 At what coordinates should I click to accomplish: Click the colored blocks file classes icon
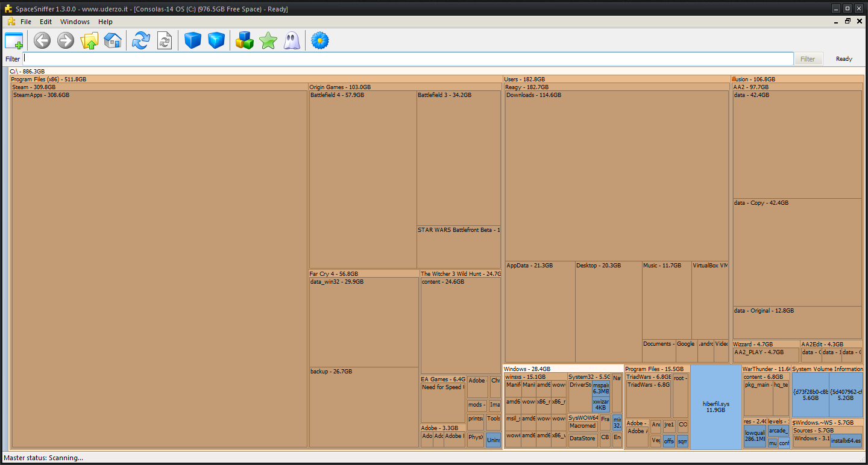pyautogui.click(x=244, y=41)
